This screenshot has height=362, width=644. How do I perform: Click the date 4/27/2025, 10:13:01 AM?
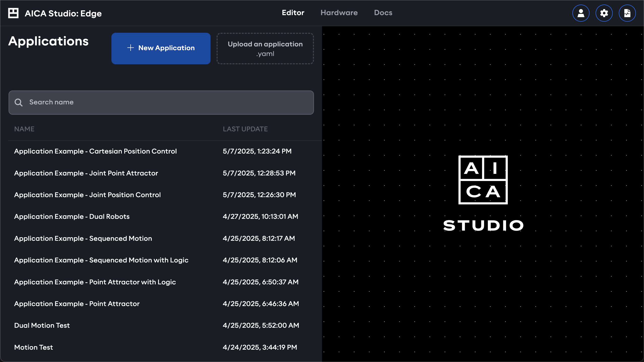pos(260,217)
